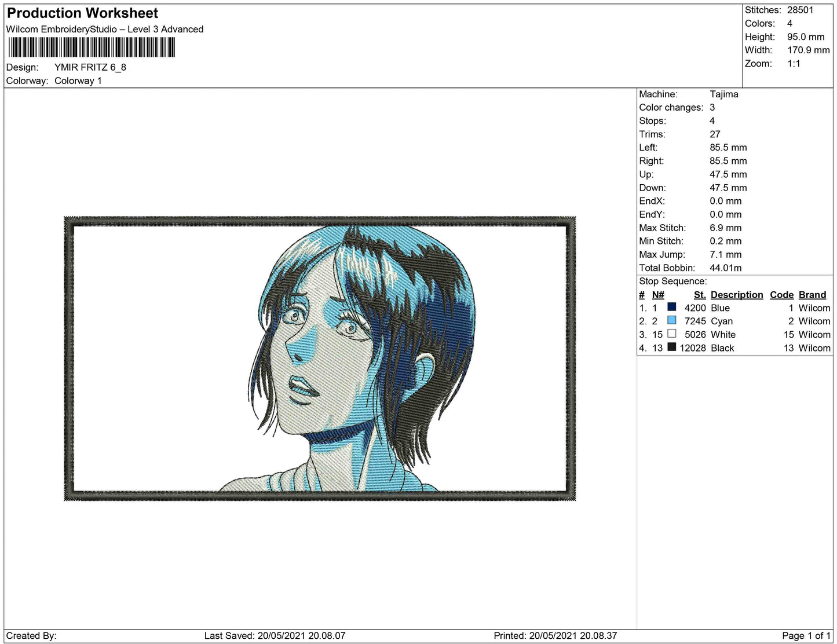Click the White thread color swatch
This screenshot has height=644, width=837.
point(671,334)
